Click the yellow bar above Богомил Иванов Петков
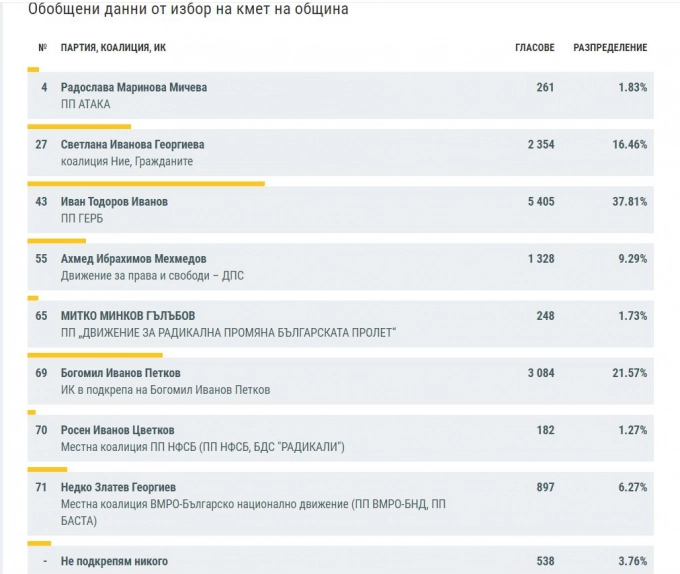Viewport: 680px width, 574px height. pos(95,355)
